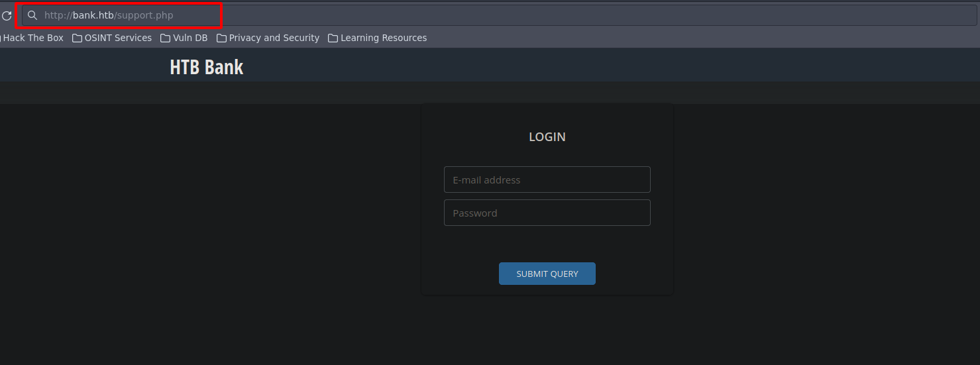Click into the E-mail address field
Screen dimensions: 980x365
(x=547, y=180)
